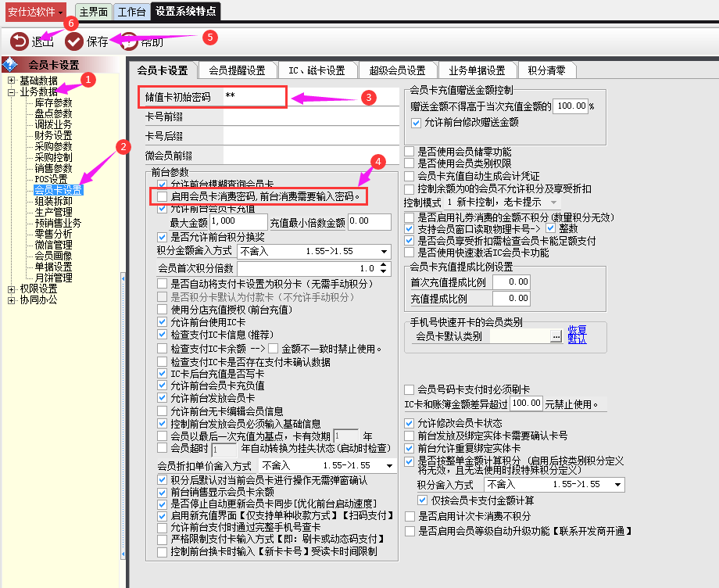Viewport: 719px width, 588px height.
Task: Click the 卡号前缀 input field
Action: (311, 117)
